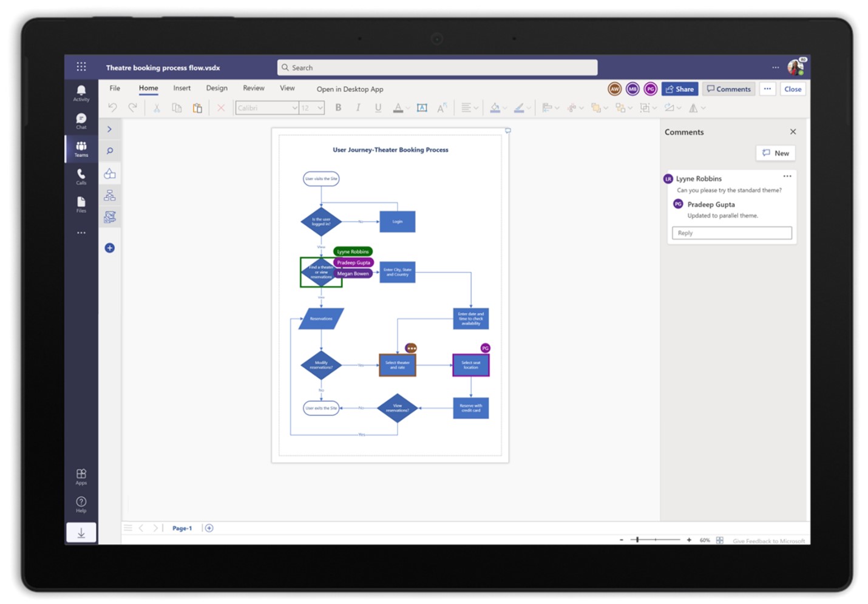Click the comment Reply field
This screenshot has width=868, height=604.
pyautogui.click(x=731, y=233)
